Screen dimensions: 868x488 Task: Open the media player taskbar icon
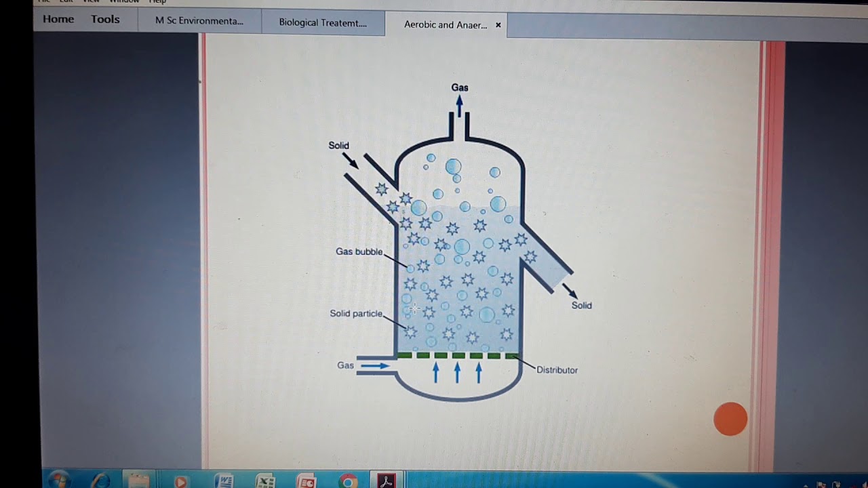click(180, 482)
